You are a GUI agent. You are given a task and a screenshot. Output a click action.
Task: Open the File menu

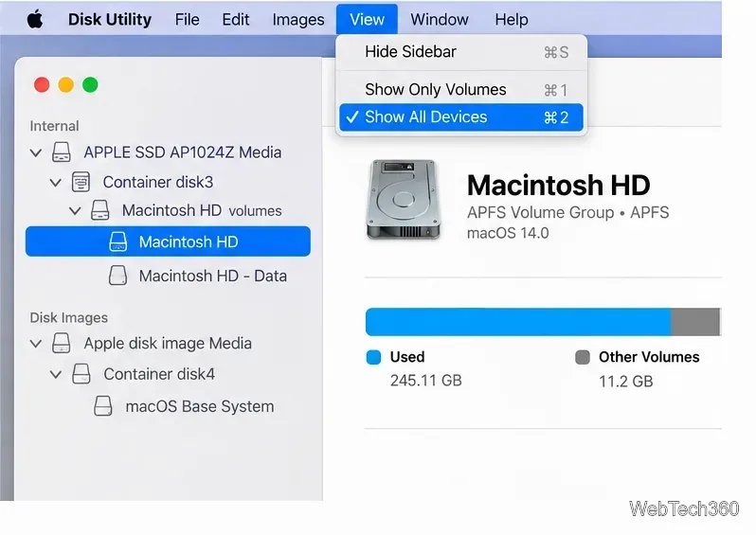pyautogui.click(x=187, y=20)
